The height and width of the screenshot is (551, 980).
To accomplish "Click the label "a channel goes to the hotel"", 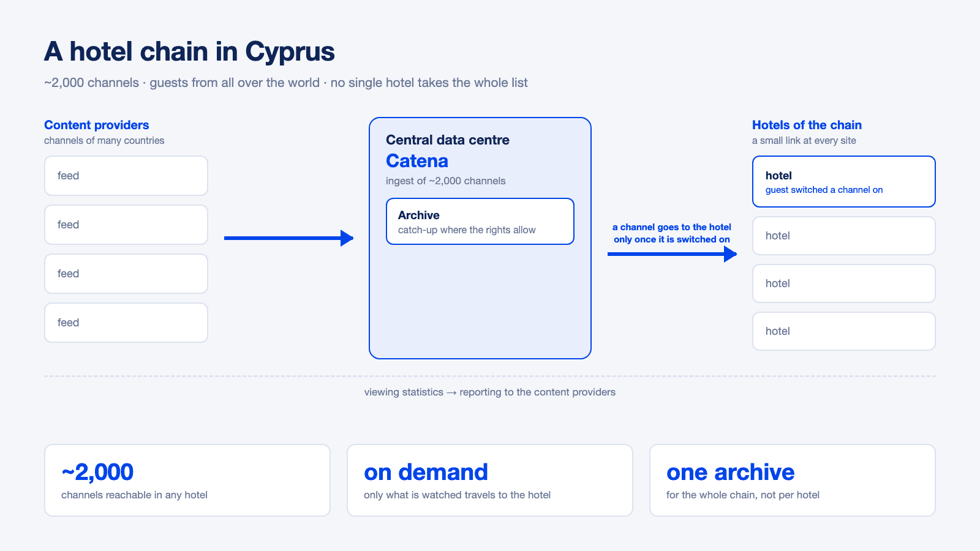I will tap(672, 227).
